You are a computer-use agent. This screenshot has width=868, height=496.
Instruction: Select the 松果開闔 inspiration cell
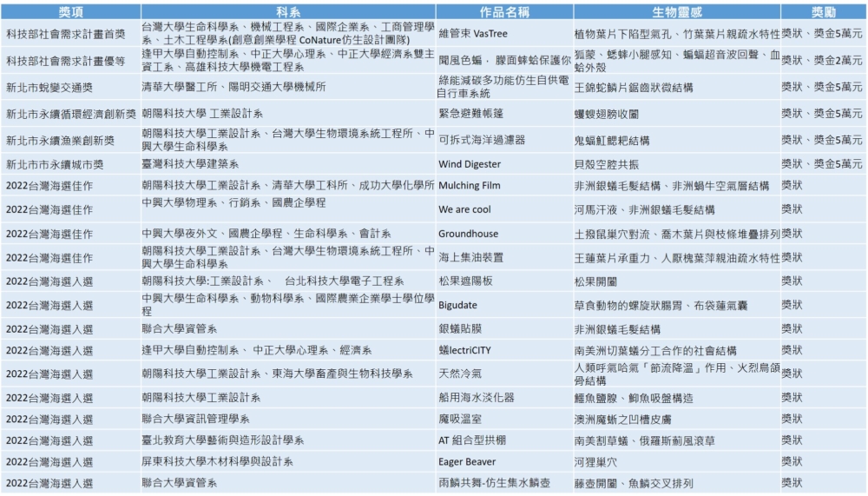[x=677, y=281]
